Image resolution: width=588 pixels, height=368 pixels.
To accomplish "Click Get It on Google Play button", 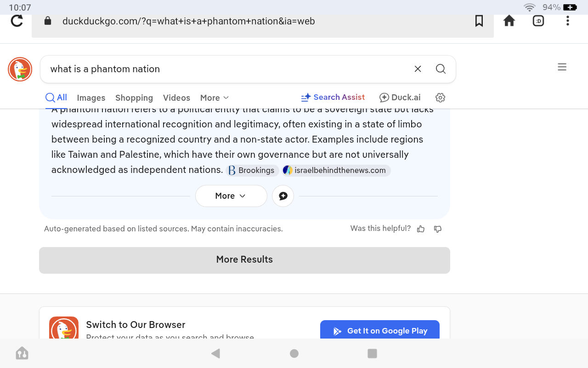I will click(379, 331).
